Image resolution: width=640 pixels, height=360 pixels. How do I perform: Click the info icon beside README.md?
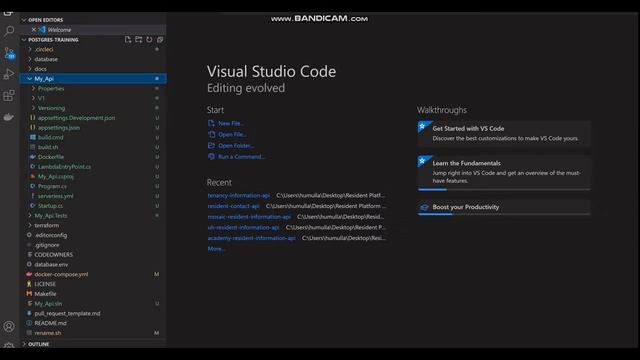tap(29, 323)
